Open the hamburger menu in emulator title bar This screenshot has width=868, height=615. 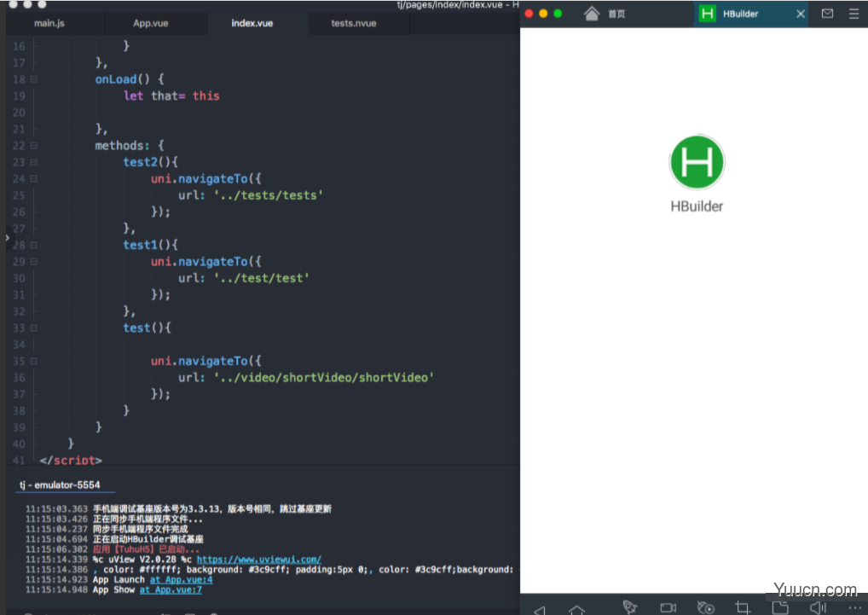(854, 14)
